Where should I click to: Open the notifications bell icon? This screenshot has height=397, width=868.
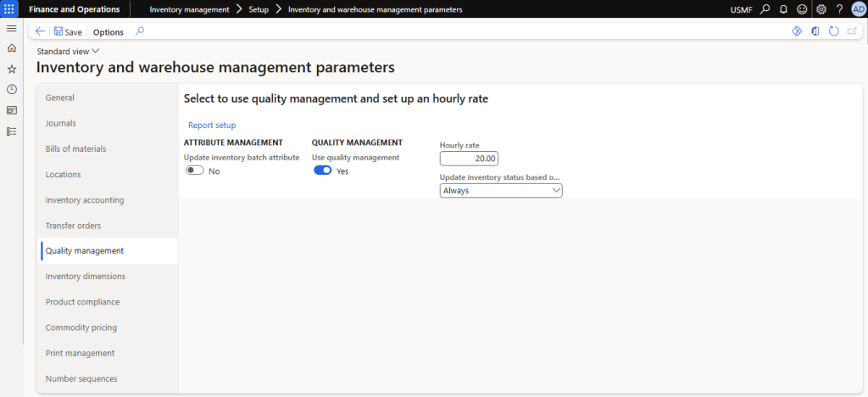(x=783, y=9)
